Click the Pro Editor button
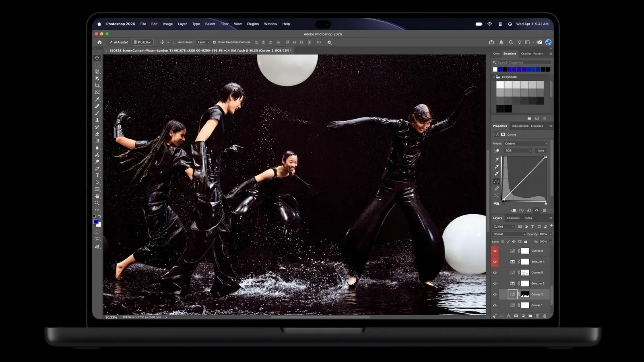Image resolution: width=644 pixels, height=362 pixels. (142, 42)
